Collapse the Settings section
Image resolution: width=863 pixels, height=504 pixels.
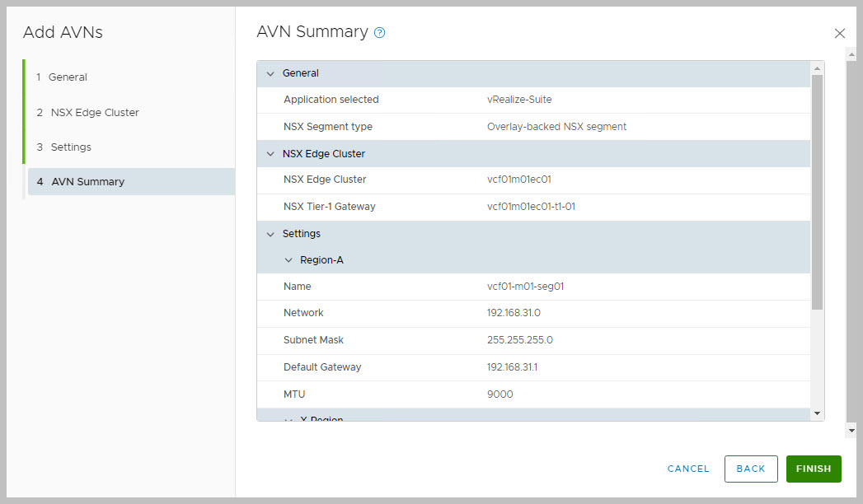[270, 234]
